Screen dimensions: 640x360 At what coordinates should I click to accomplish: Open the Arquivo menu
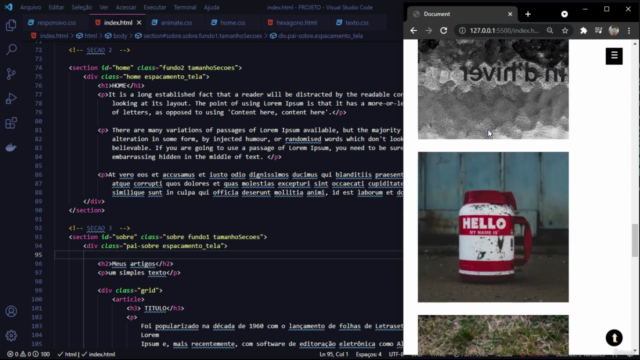pyautogui.click(x=31, y=7)
